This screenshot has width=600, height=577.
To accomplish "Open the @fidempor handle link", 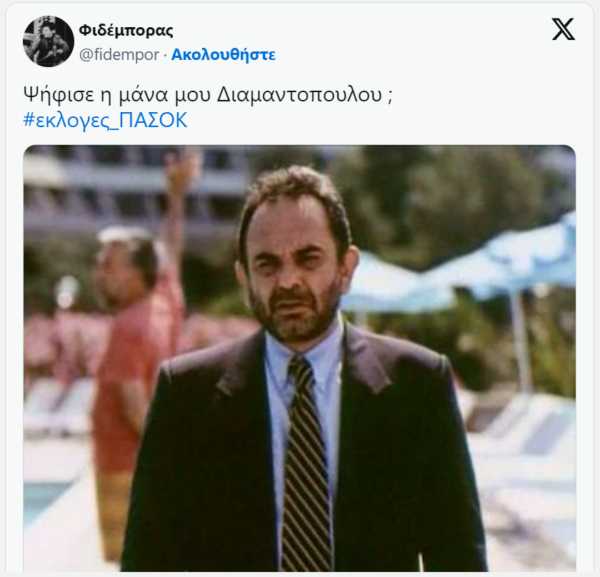I will [119, 55].
